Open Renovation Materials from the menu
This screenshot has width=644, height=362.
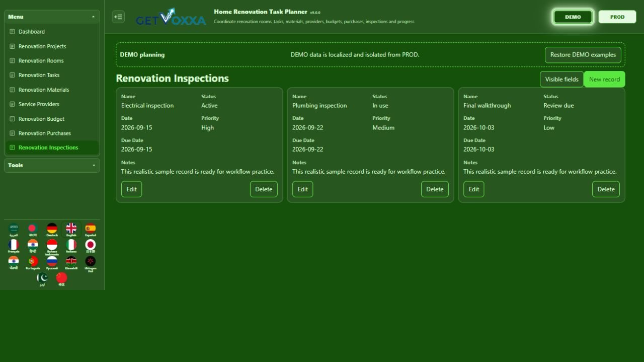click(52, 90)
